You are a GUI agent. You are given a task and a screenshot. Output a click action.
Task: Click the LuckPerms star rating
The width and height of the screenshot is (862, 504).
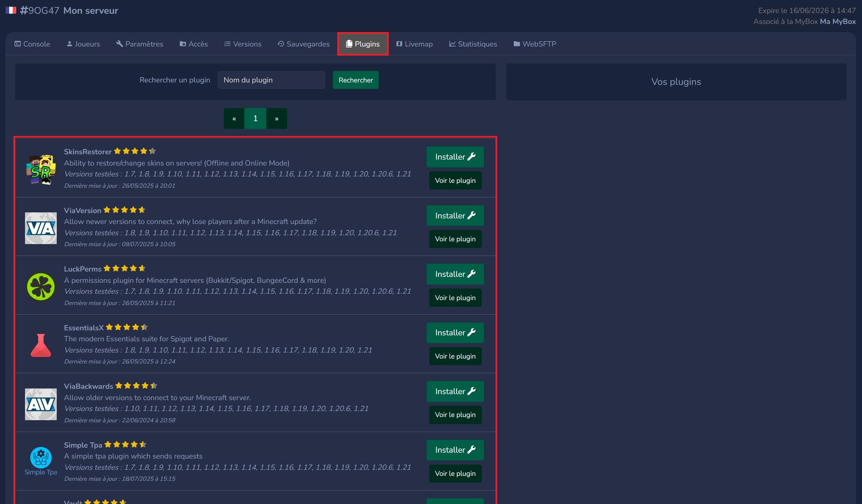[x=124, y=268]
